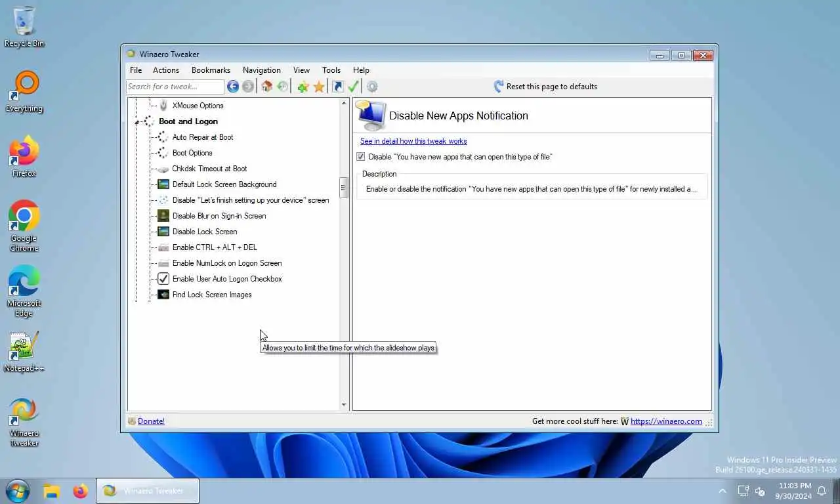This screenshot has width=840, height=504.
Task: Open the Navigation menu
Action: click(262, 70)
